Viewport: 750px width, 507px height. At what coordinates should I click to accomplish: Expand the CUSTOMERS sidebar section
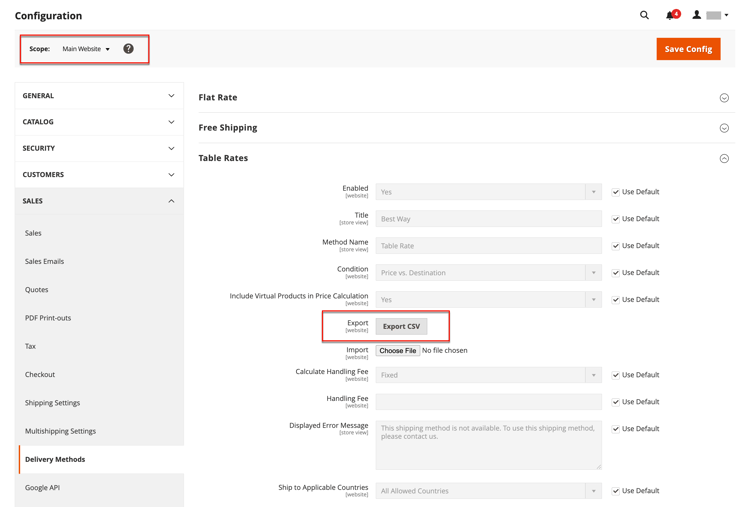pyautogui.click(x=99, y=175)
